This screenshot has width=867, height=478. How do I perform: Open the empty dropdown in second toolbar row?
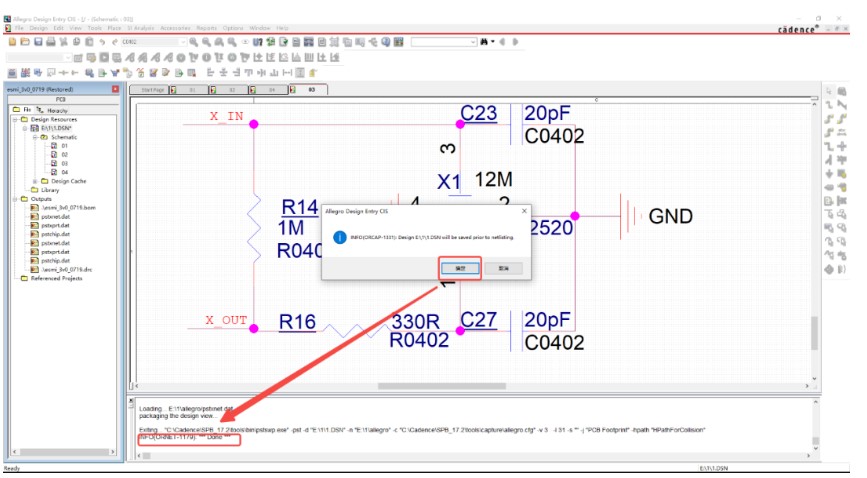click(x=67, y=58)
